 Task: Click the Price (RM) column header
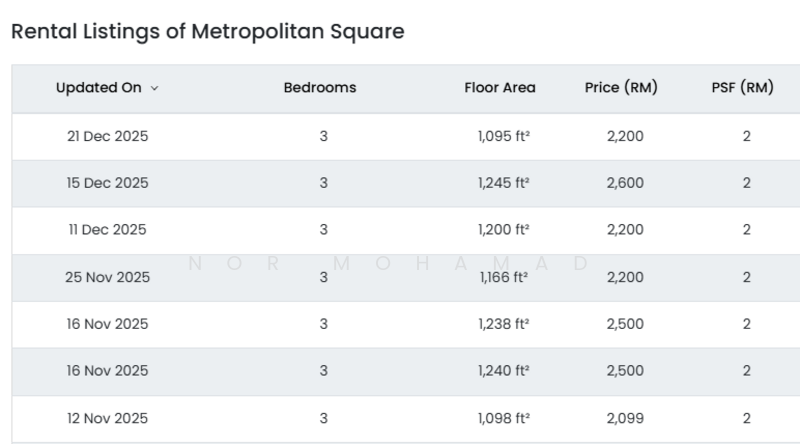point(621,88)
